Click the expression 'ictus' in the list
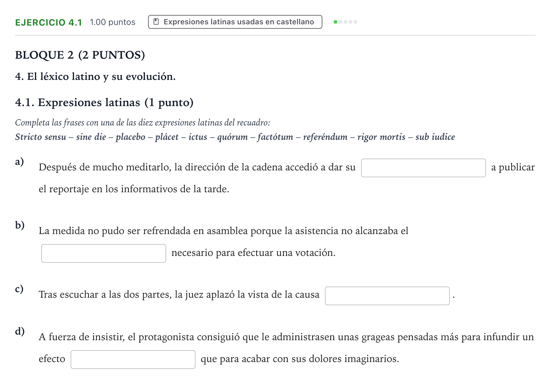Screen dimensions: 551x392 pyautogui.click(x=198, y=137)
